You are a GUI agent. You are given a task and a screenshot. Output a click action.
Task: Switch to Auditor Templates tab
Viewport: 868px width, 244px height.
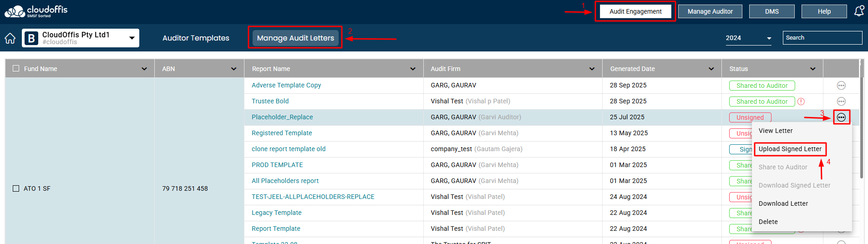click(x=196, y=38)
